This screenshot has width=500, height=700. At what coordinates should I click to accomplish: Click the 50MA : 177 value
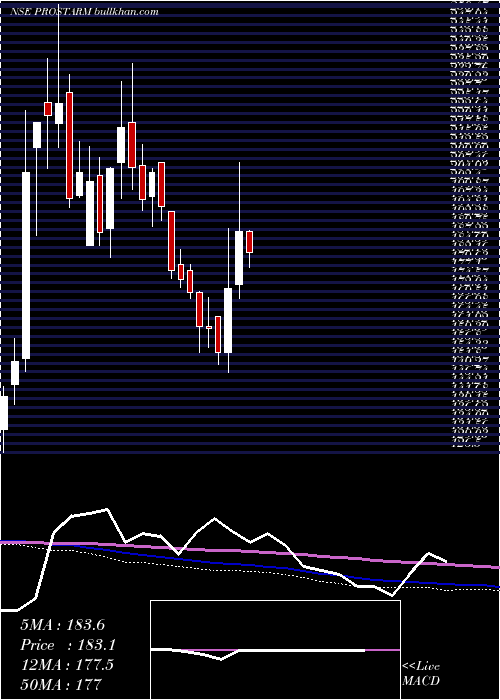click(x=61, y=684)
